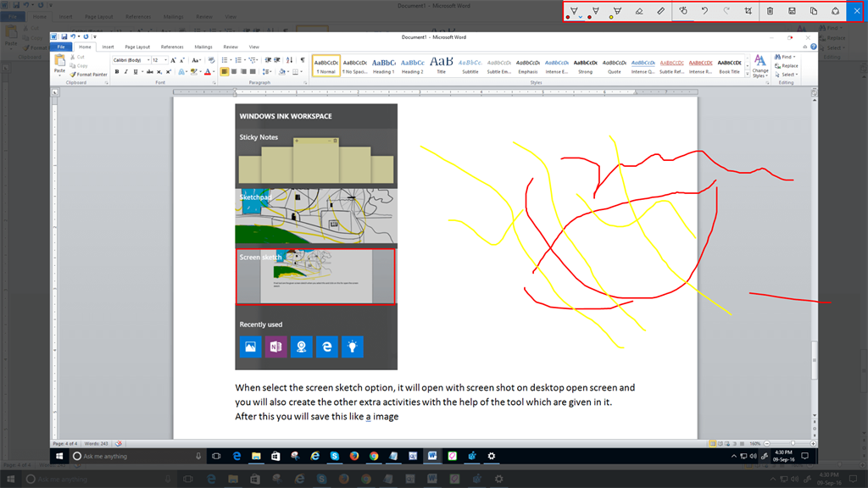Image resolution: width=868 pixels, height=488 pixels.
Task: Switch to Mailings tab in front Word window
Action: (x=203, y=47)
